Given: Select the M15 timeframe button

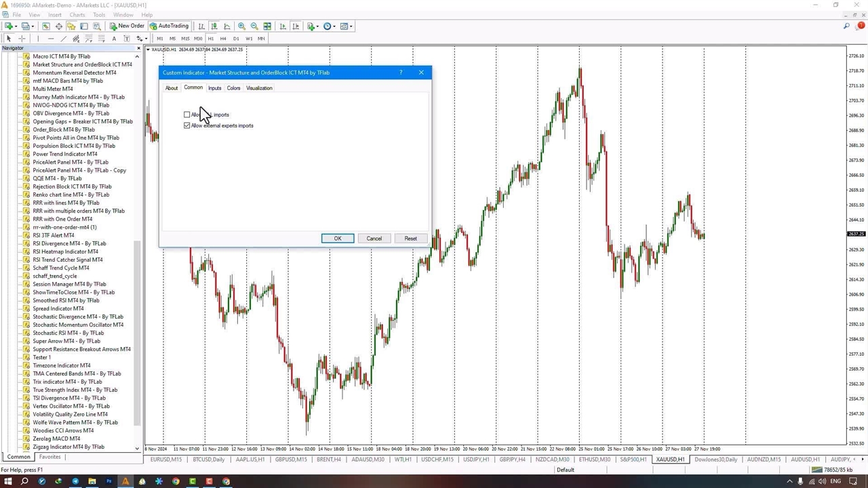Looking at the screenshot, I should [185, 39].
